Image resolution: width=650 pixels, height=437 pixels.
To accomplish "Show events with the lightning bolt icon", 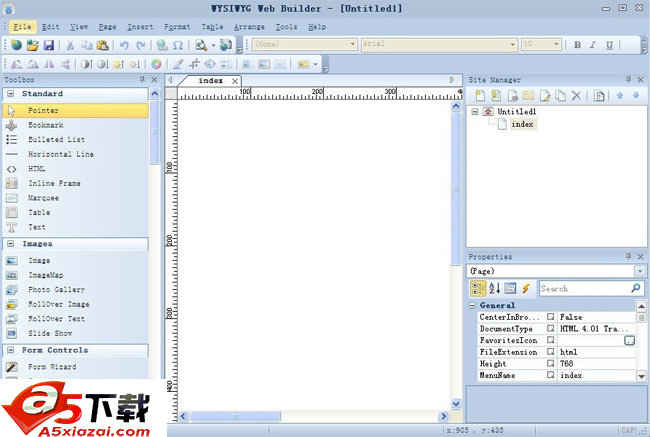I will tap(526, 288).
